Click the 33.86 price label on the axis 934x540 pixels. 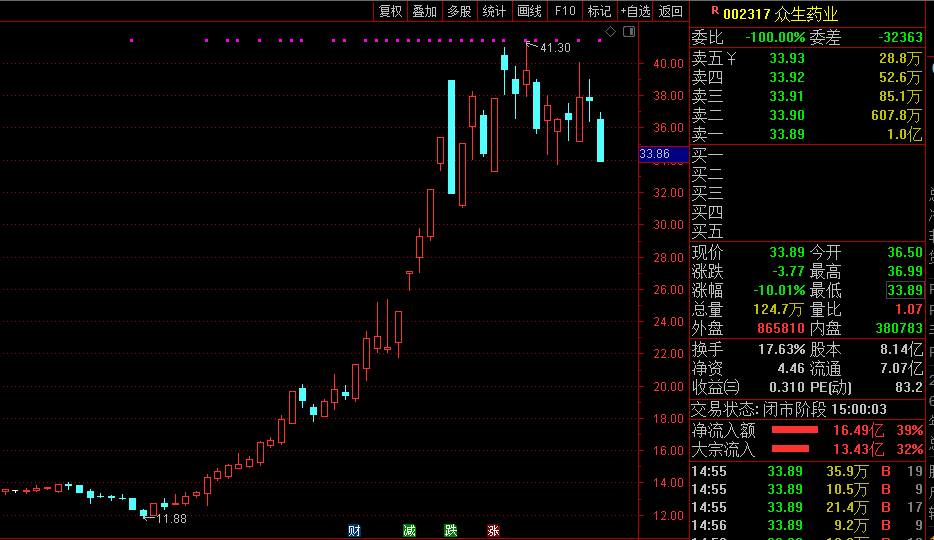click(654, 154)
